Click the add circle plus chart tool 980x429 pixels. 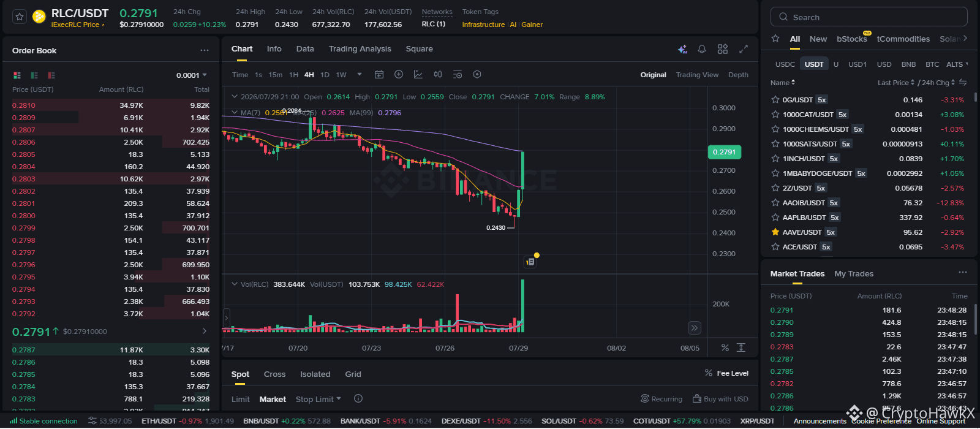pos(399,74)
